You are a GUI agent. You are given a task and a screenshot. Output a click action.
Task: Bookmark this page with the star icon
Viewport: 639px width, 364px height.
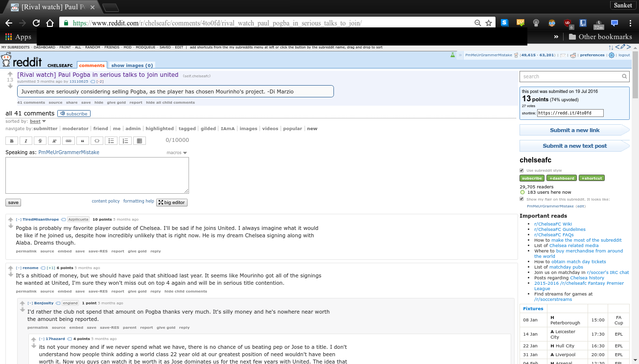(x=488, y=23)
